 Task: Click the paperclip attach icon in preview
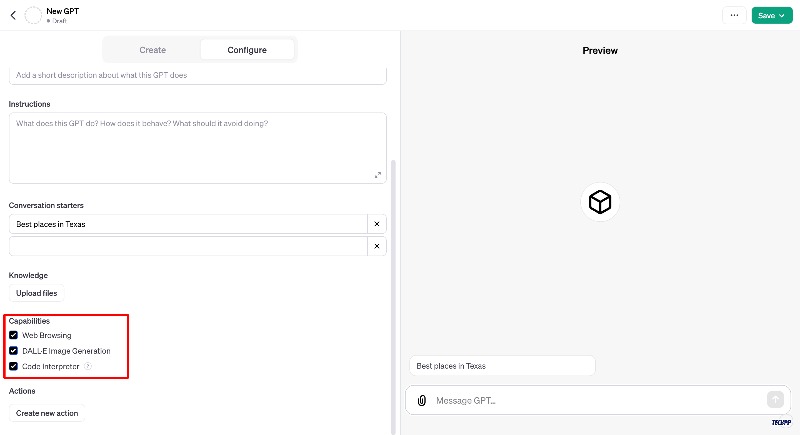pyautogui.click(x=421, y=400)
